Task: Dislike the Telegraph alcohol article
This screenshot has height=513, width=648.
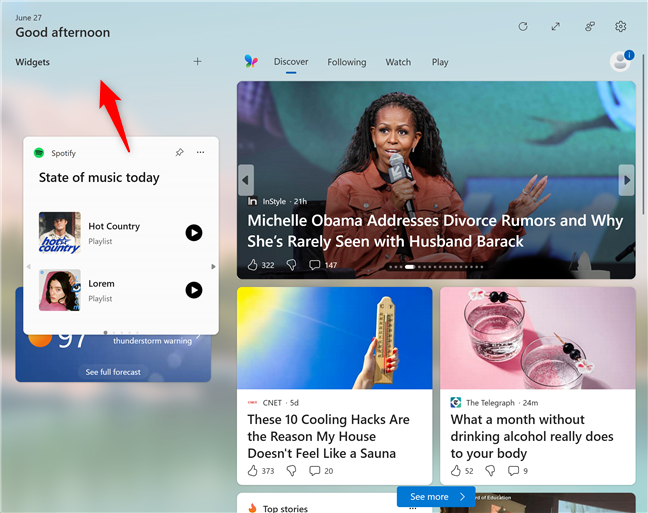Action: [x=491, y=471]
